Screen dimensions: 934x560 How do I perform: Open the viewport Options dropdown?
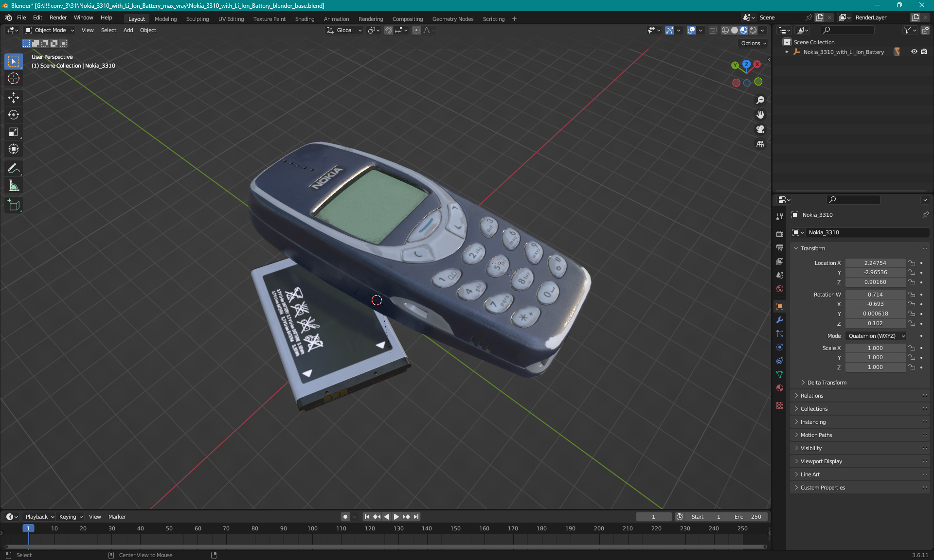754,43
